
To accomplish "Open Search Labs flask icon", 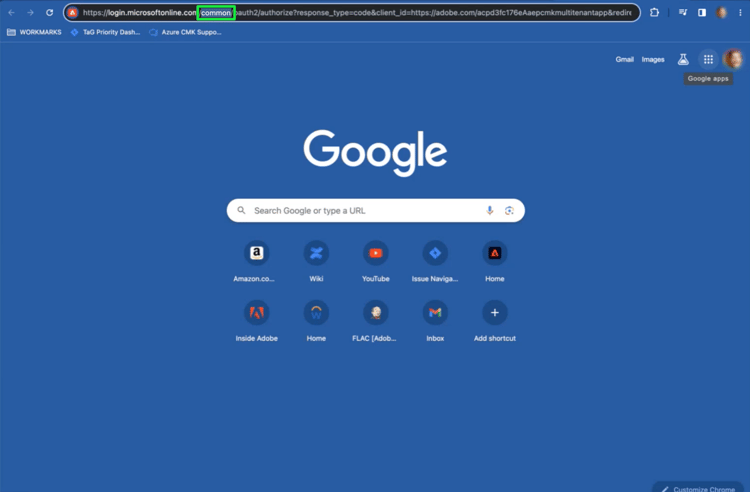I will pos(683,59).
